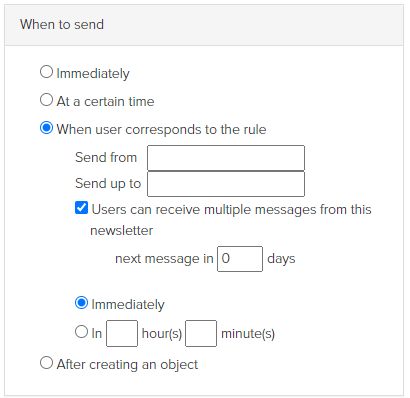
Task: Click the Users can receive multiple messages label
Action: [231, 220]
